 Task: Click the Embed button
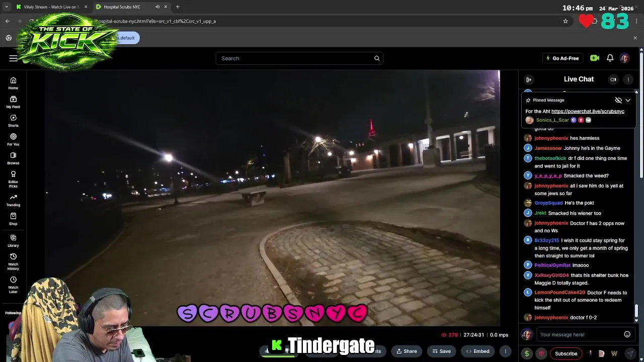coord(478,351)
